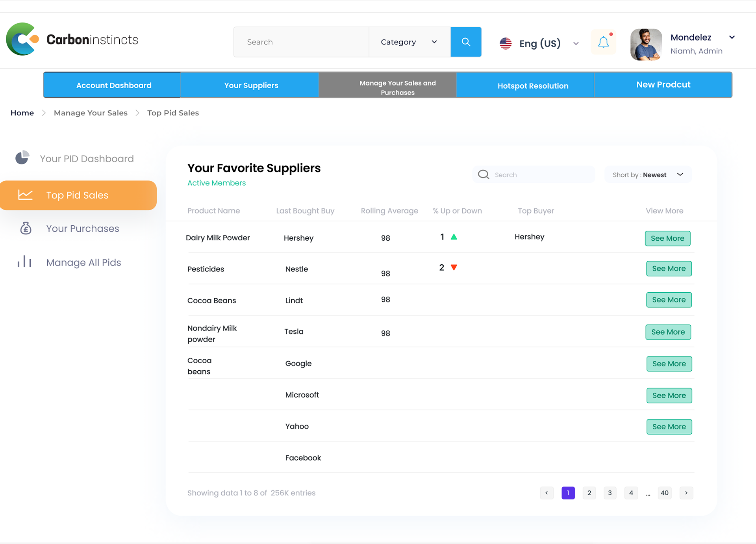
Task: Go to page 3 in pagination
Action: [x=610, y=493]
